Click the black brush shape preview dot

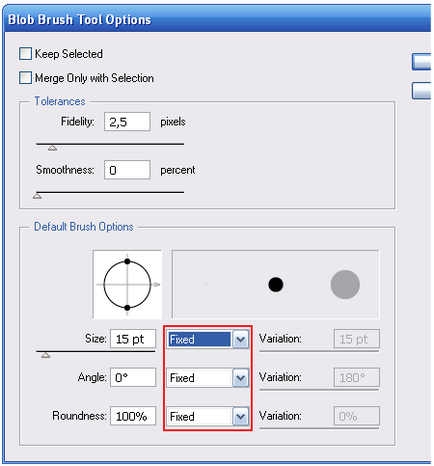(276, 284)
